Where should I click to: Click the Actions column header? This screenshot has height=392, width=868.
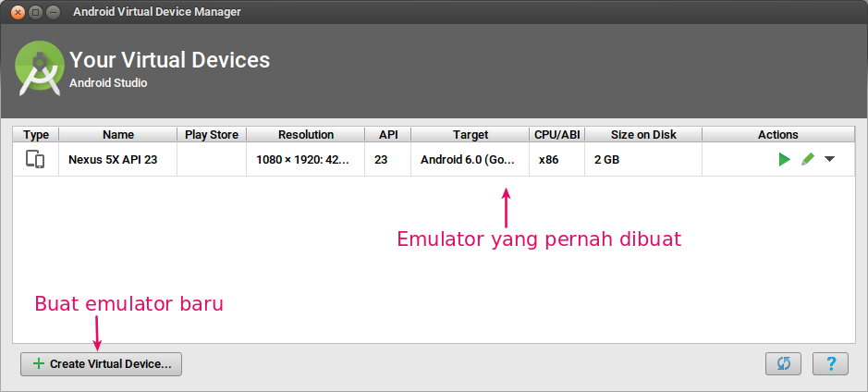(778, 135)
